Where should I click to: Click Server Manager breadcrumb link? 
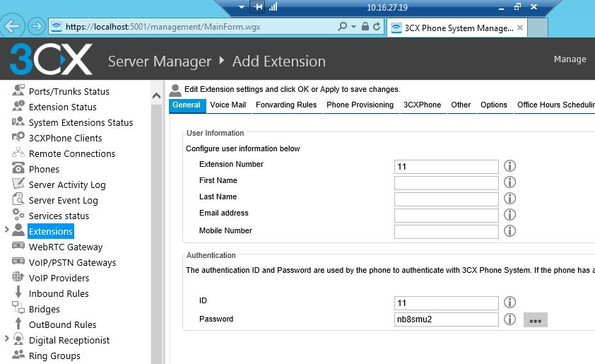coord(160,61)
